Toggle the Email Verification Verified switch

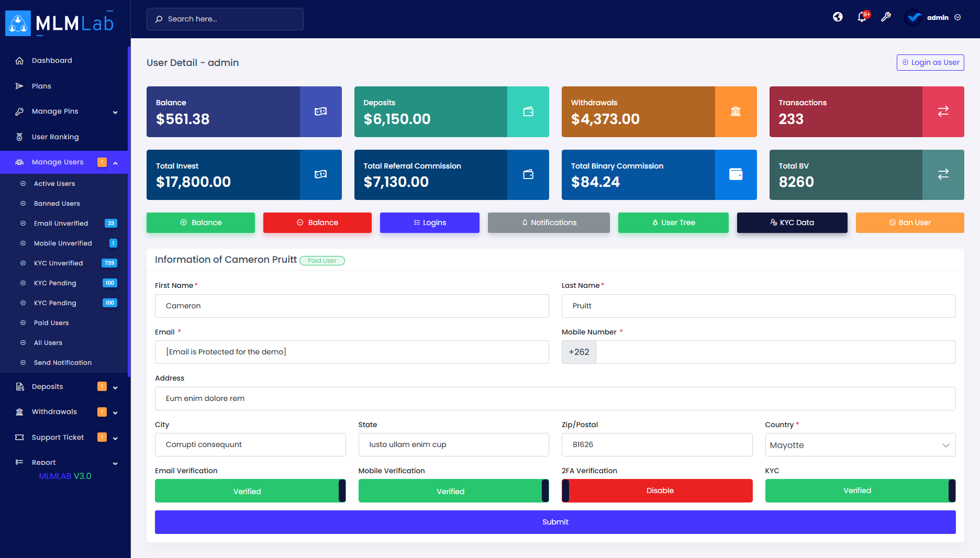pyautogui.click(x=250, y=491)
